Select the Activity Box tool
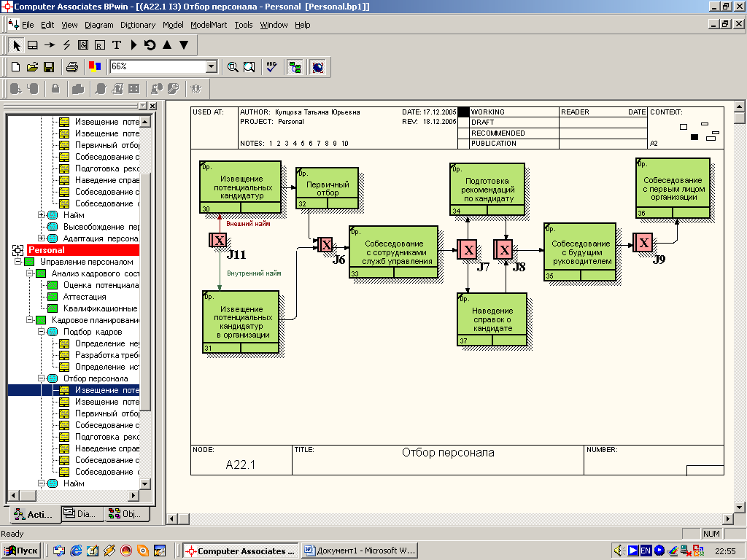This screenshot has height=560, width=747. coord(32,45)
